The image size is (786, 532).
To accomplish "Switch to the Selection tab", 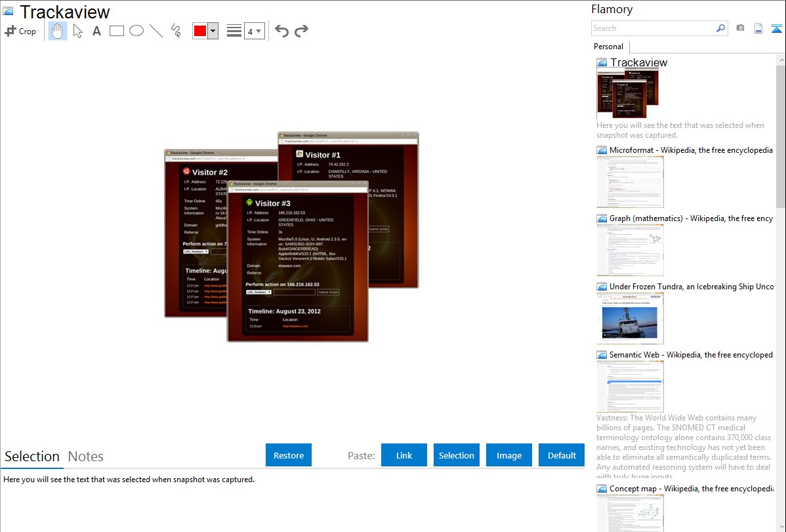I will tap(32, 457).
